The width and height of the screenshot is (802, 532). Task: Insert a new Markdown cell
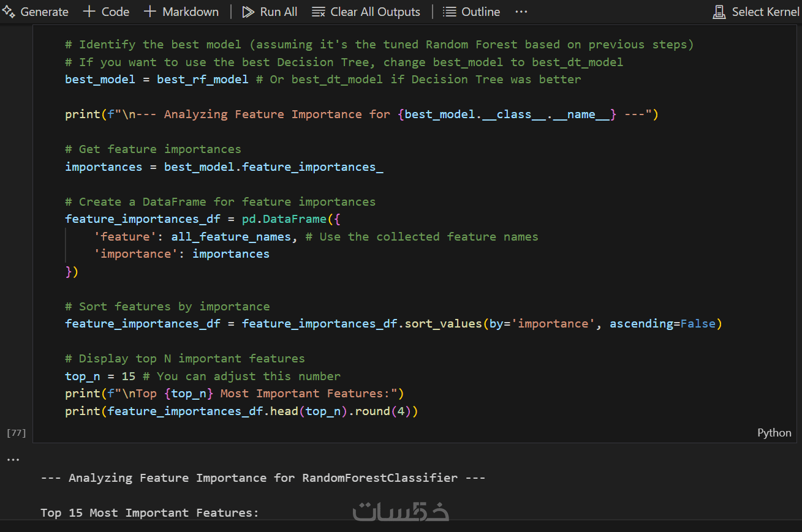pyautogui.click(x=181, y=12)
